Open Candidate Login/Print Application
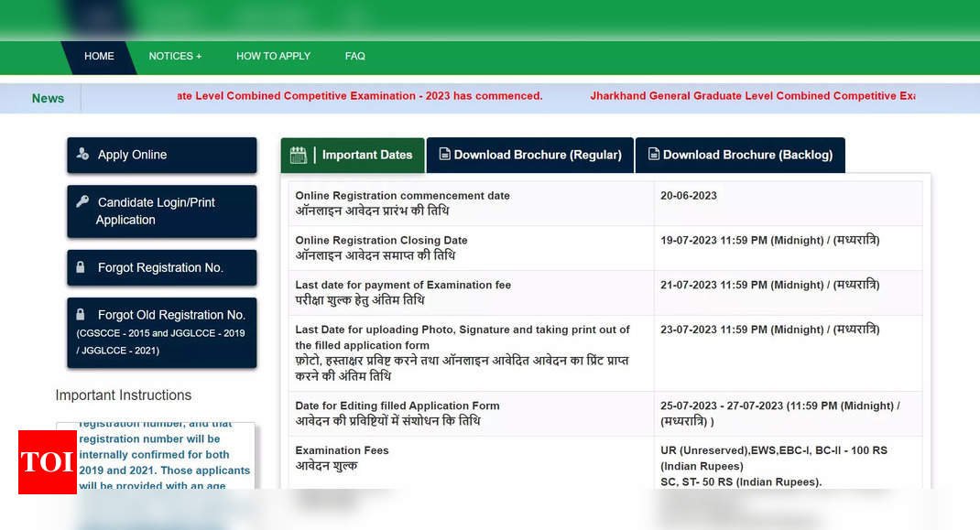 [162, 211]
